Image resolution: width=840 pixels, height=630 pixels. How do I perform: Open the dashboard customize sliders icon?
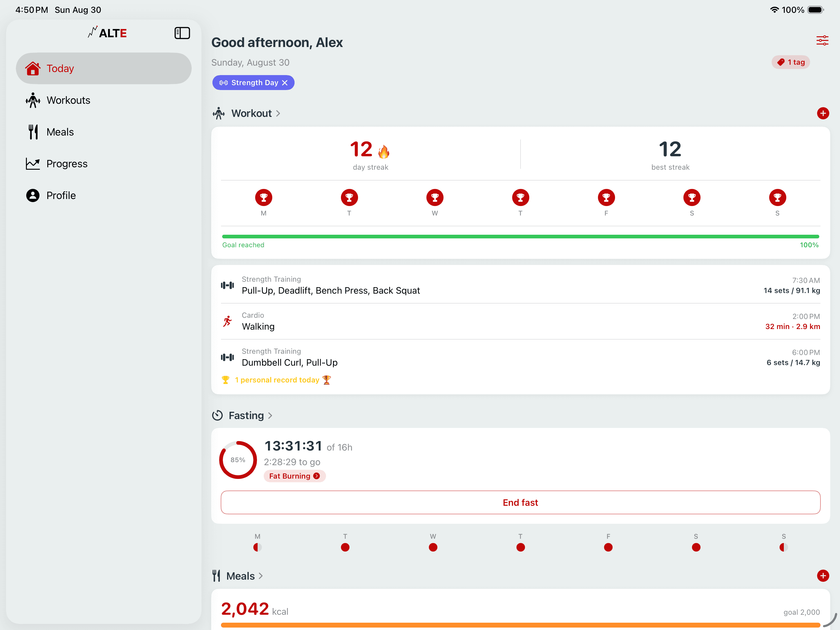tap(822, 40)
